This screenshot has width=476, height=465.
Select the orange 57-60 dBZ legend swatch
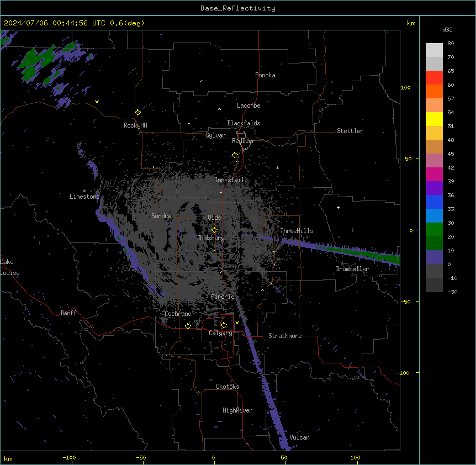click(434, 91)
